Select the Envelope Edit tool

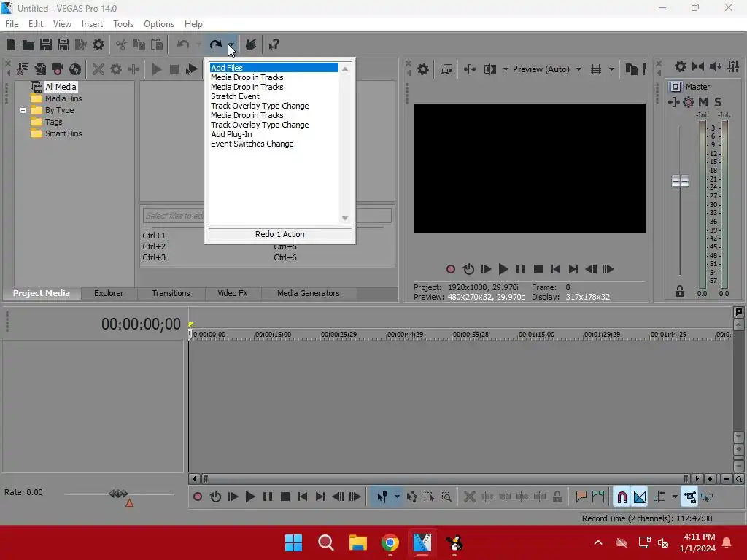[412, 497]
